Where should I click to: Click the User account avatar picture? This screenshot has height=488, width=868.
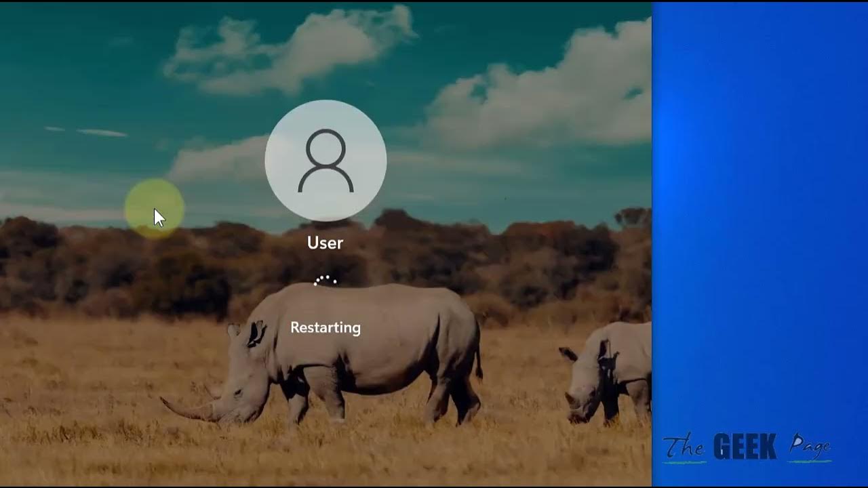point(325,161)
